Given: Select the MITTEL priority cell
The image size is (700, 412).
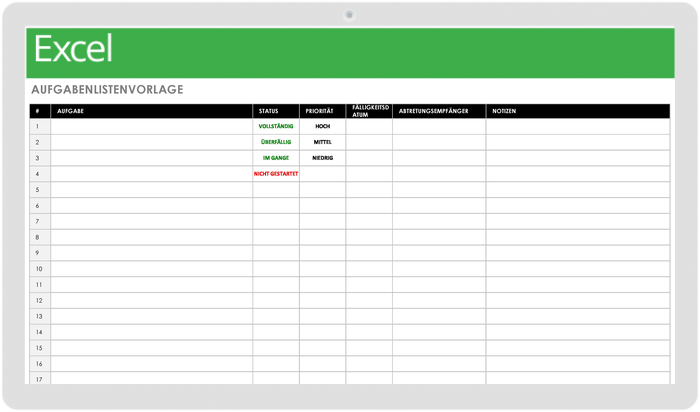Looking at the screenshot, I should [x=322, y=142].
